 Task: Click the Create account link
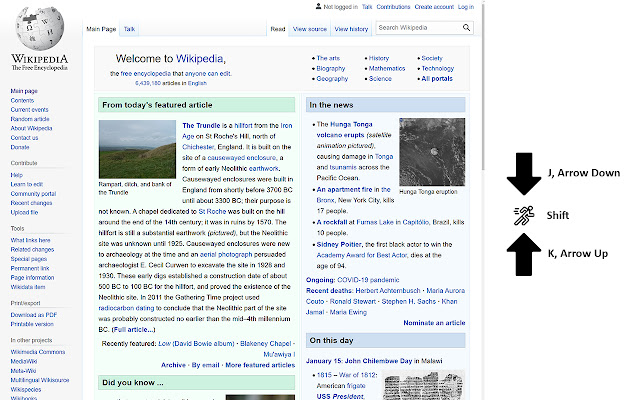point(436,6)
